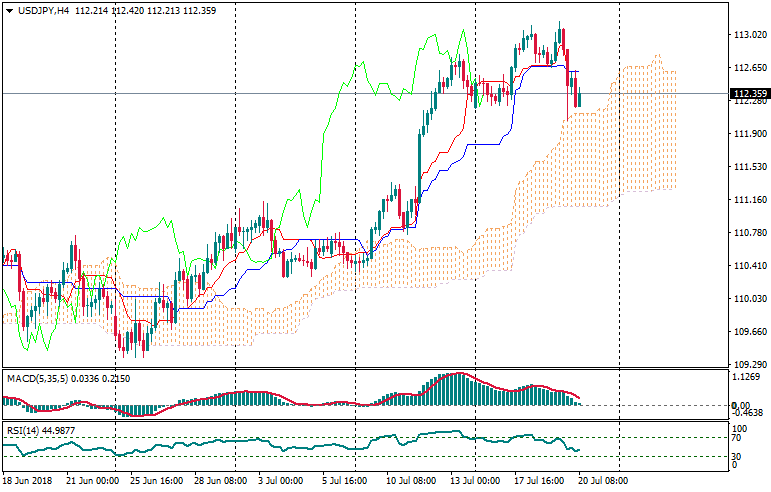
Task: Click the 111.160 price axis label
Action: 749,200
